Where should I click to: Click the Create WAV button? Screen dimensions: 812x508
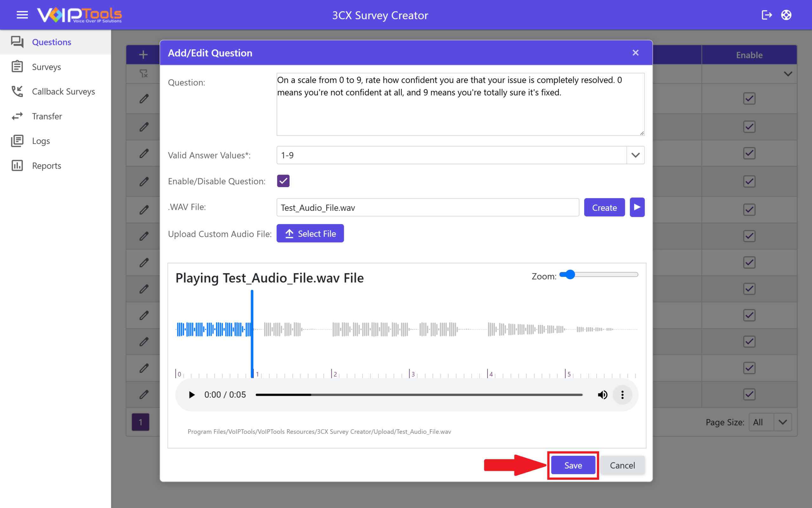tap(604, 207)
